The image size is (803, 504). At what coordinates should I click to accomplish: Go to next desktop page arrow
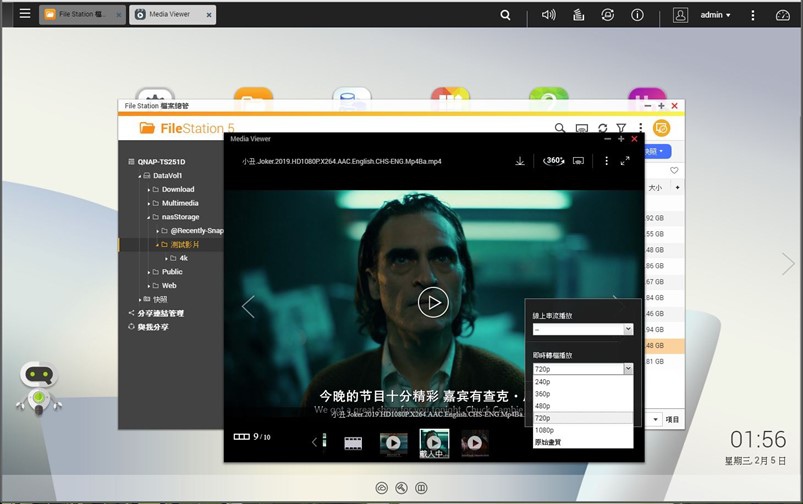coord(788,264)
